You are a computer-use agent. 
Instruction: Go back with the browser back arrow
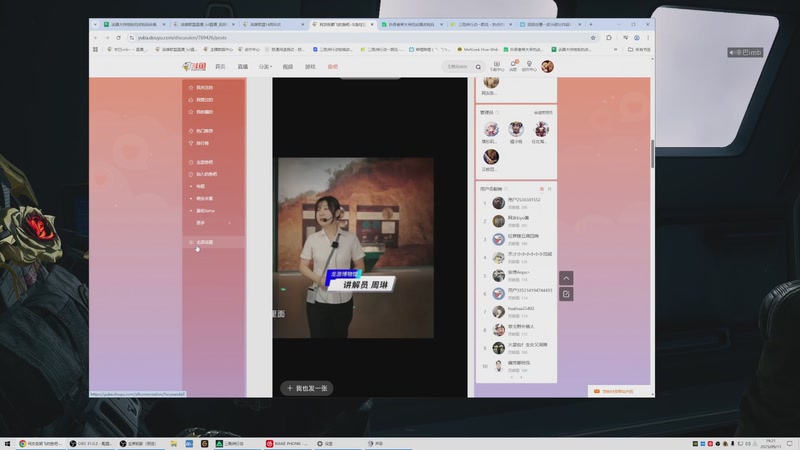pyautogui.click(x=96, y=38)
